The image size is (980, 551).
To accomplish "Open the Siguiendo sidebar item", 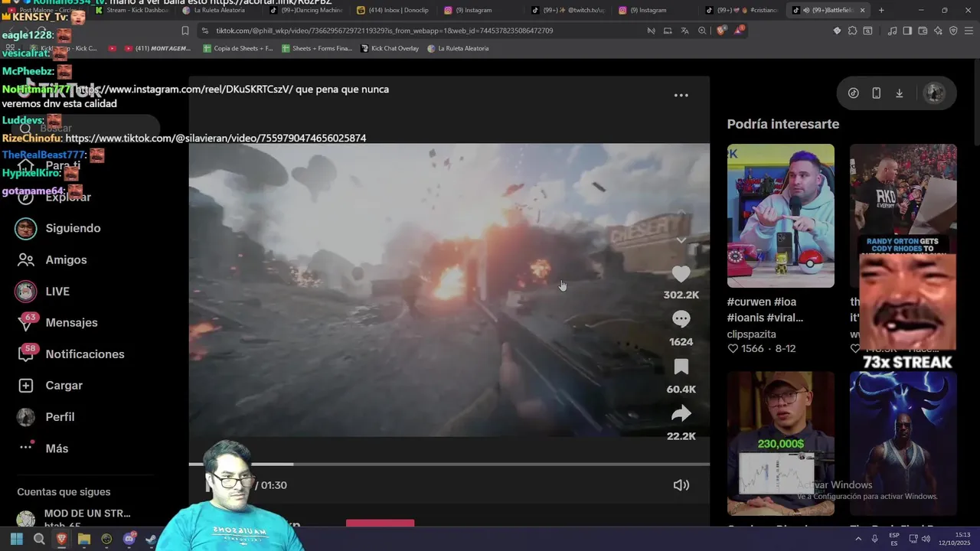I will pyautogui.click(x=73, y=228).
